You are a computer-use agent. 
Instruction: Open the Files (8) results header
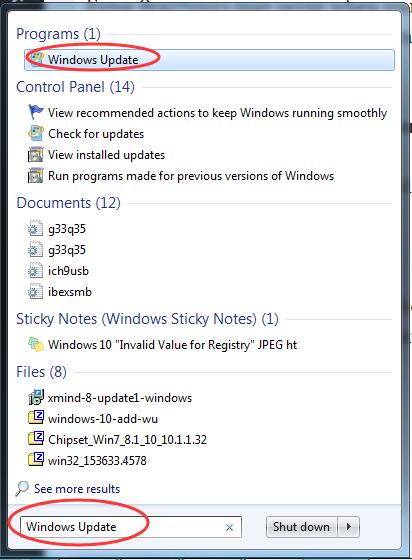point(41,372)
